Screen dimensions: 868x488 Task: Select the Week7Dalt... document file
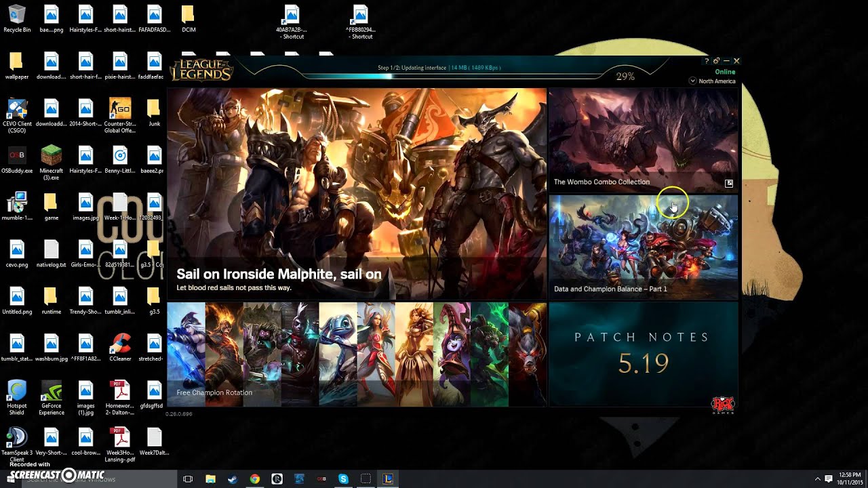154,441
